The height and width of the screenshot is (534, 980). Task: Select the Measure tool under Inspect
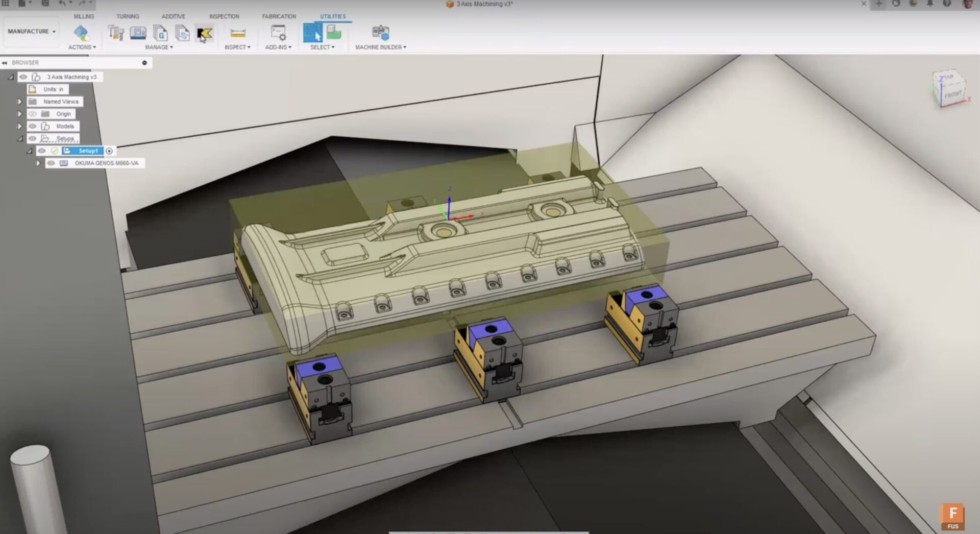point(237,34)
